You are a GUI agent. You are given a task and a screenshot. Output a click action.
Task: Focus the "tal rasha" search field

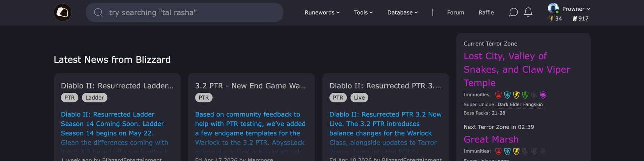(184, 12)
